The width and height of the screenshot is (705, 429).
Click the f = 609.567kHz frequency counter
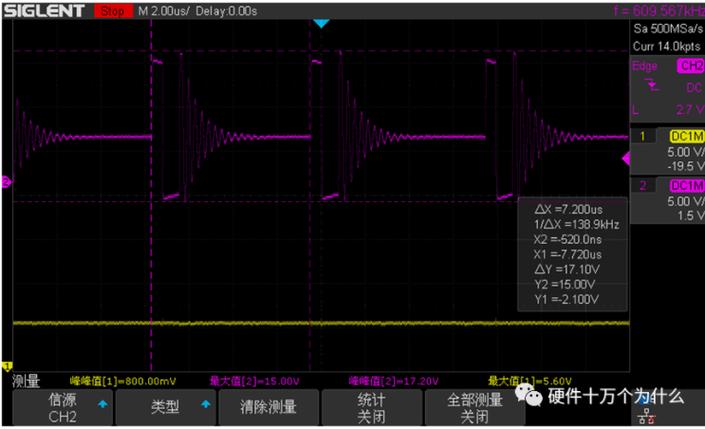pos(659,11)
